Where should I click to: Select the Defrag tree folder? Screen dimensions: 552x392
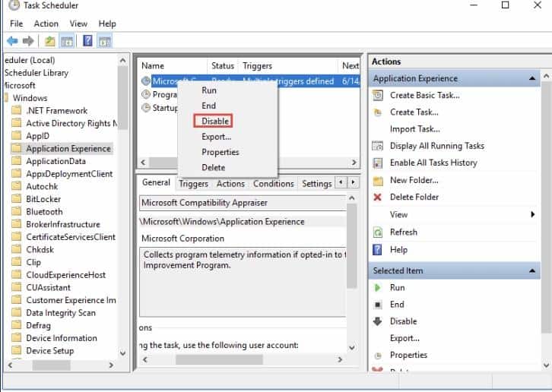click(x=38, y=325)
